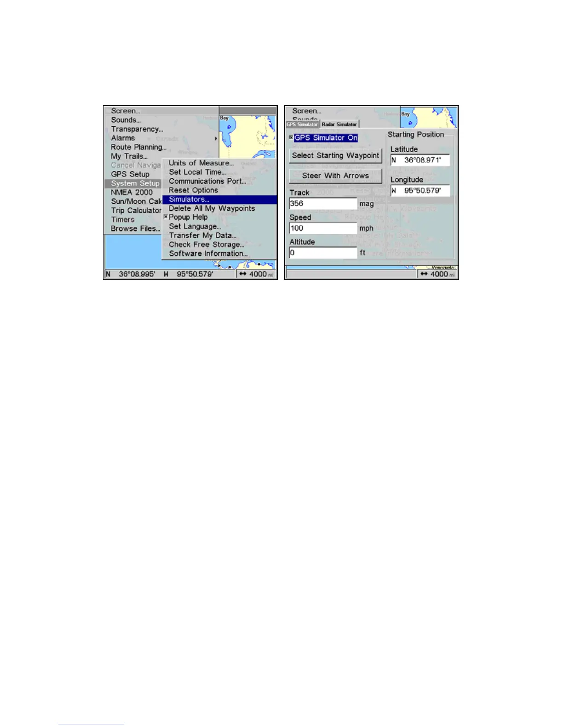563x728 pixels.
Task: Choose Route Planning... from the menu
Action: (x=138, y=147)
